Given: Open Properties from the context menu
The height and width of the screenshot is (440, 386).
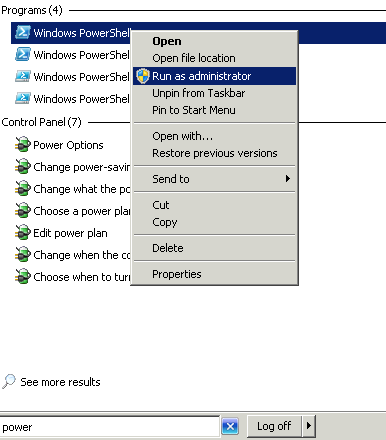Looking at the screenshot, I should (177, 274).
